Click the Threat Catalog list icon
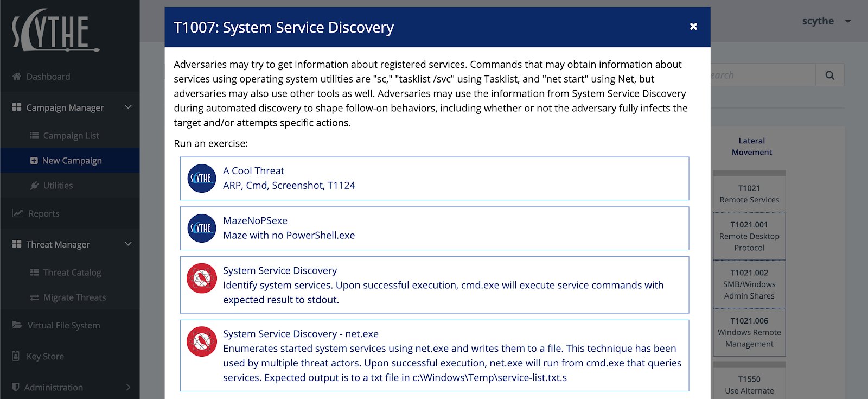The height and width of the screenshot is (399, 868). pos(35,273)
